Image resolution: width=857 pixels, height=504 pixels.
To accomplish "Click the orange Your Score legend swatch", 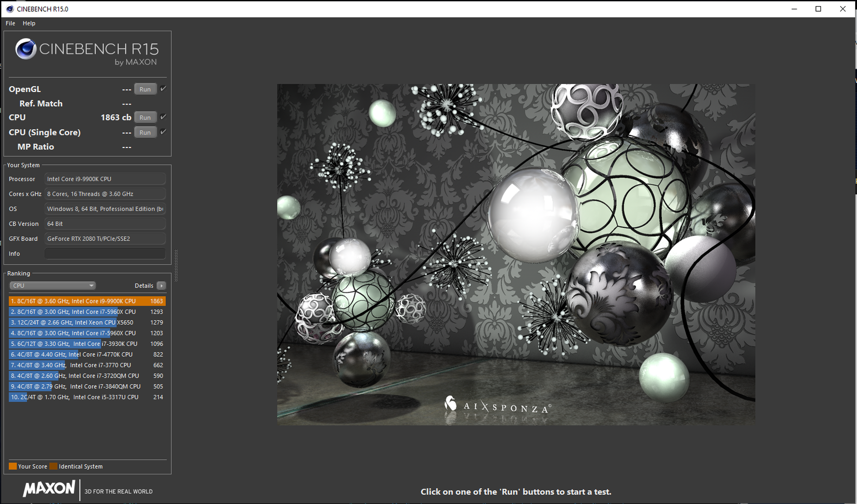I will point(13,466).
